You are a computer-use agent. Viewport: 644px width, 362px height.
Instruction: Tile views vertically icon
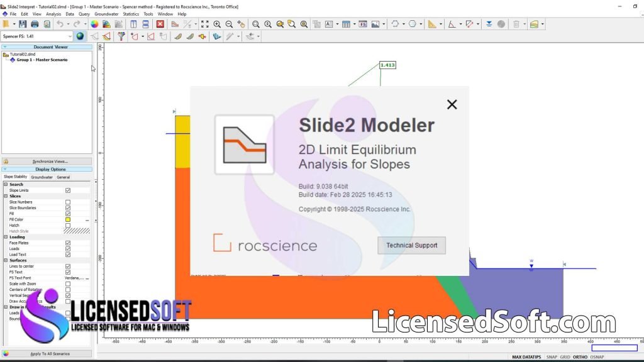133,25
